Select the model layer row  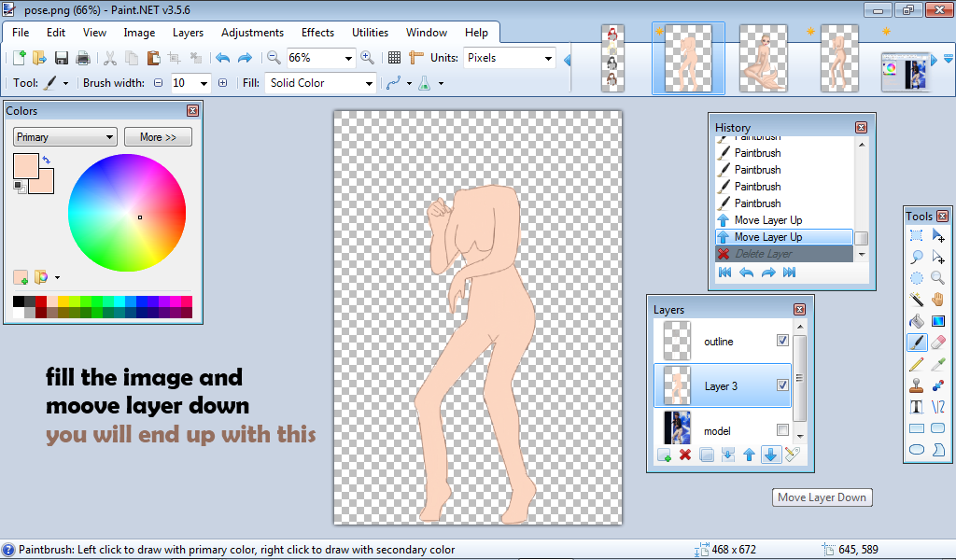pyautogui.click(x=723, y=430)
